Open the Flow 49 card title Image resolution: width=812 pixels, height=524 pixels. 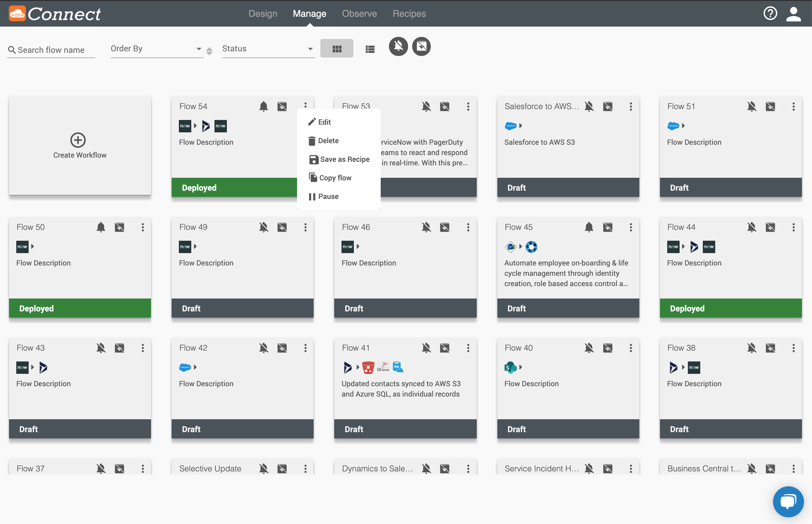point(193,227)
